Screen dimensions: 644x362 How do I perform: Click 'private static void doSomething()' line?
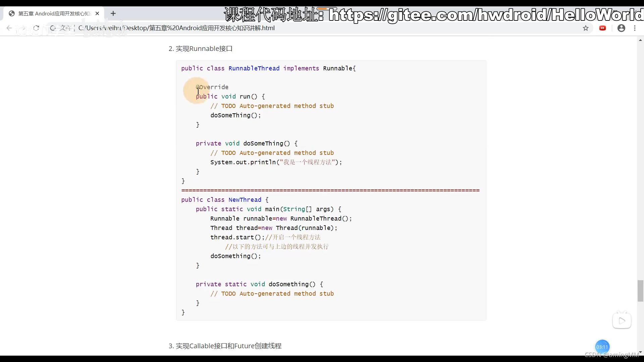coord(259,284)
